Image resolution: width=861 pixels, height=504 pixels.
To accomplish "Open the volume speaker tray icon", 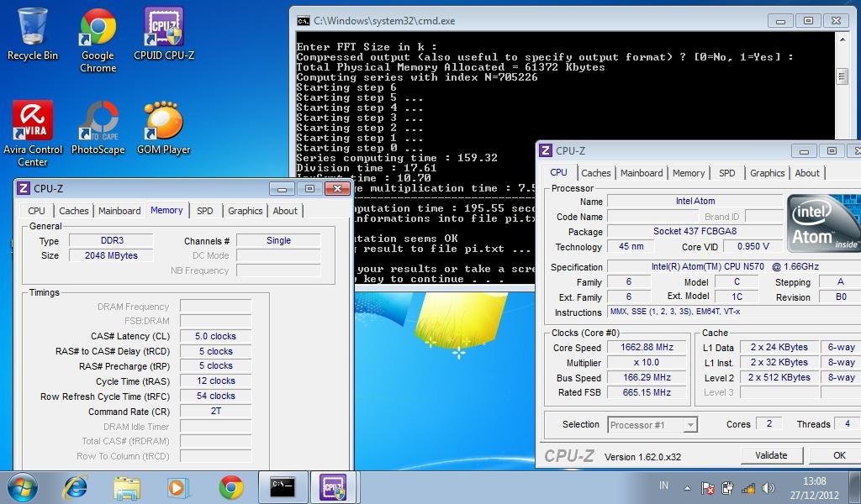I will [769, 487].
